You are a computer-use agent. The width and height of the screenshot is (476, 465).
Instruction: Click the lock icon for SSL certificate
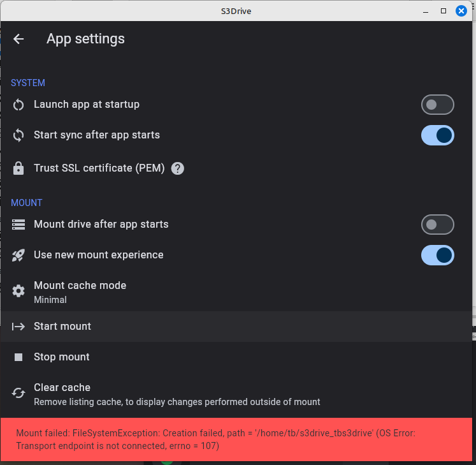(x=18, y=168)
